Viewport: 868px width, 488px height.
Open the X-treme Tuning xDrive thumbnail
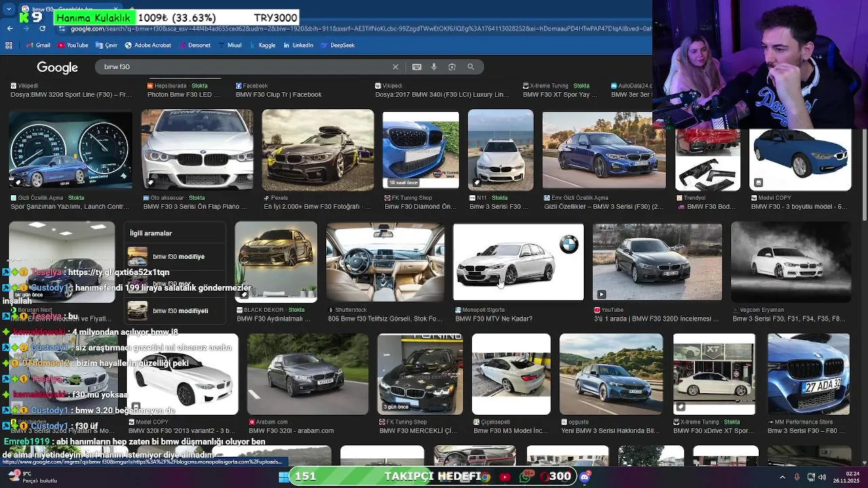(714, 373)
